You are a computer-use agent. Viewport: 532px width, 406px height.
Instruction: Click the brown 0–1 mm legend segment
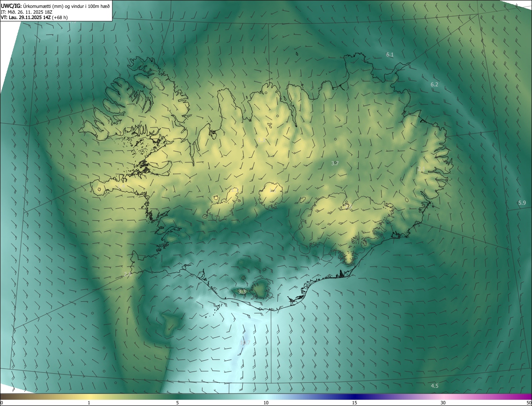coord(44,396)
